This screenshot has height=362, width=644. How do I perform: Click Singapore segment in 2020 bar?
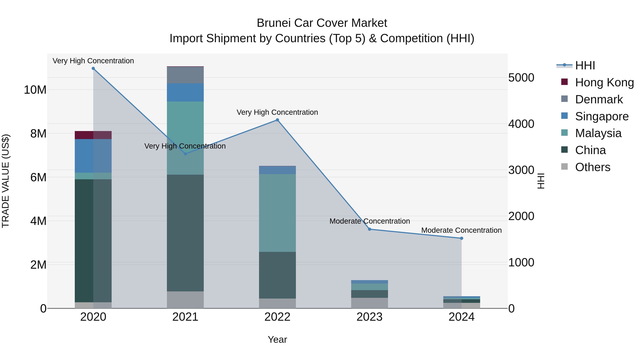point(93,156)
